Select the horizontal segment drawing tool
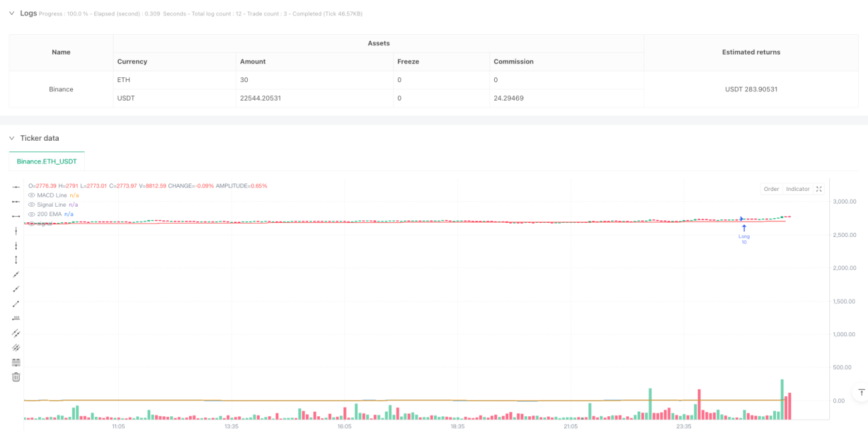 (x=16, y=216)
